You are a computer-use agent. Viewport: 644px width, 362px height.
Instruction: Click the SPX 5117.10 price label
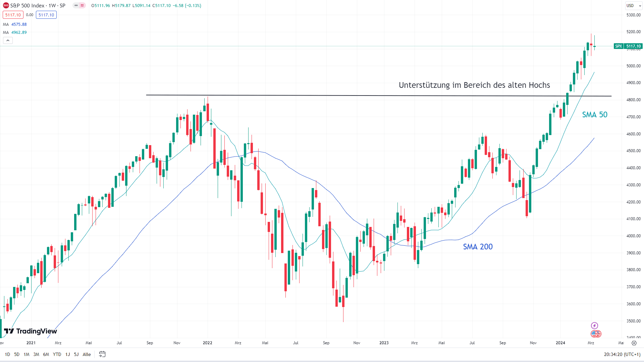[x=628, y=46]
